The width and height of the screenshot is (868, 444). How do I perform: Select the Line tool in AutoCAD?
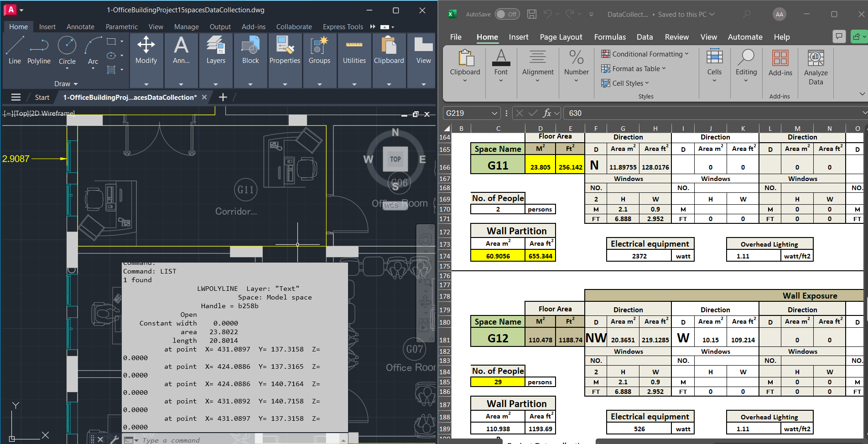[15, 51]
